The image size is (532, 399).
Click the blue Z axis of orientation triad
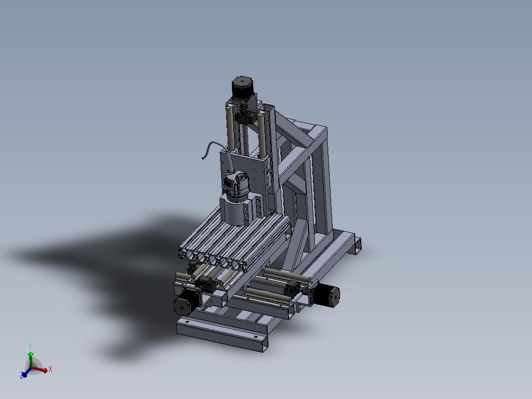click(x=25, y=373)
